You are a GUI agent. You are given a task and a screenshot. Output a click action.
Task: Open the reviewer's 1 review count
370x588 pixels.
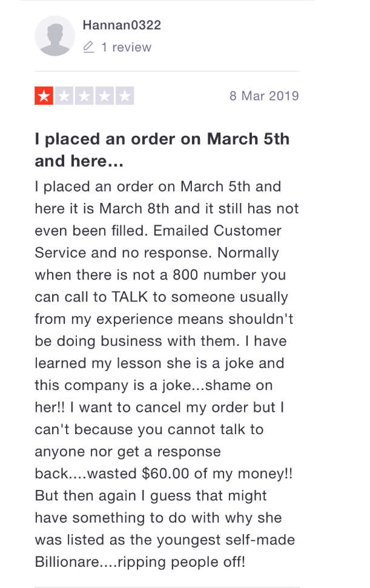pos(127,47)
